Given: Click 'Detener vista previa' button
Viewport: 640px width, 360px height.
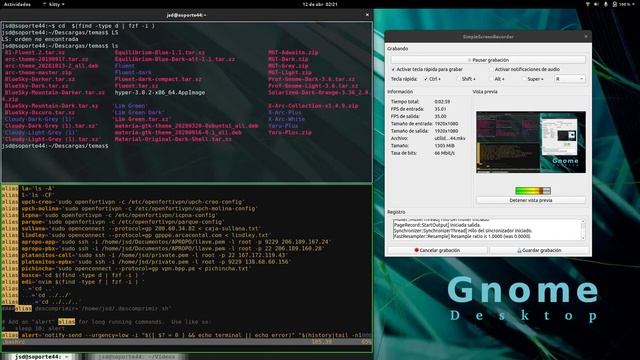Looking at the screenshot, I should (x=531, y=200).
